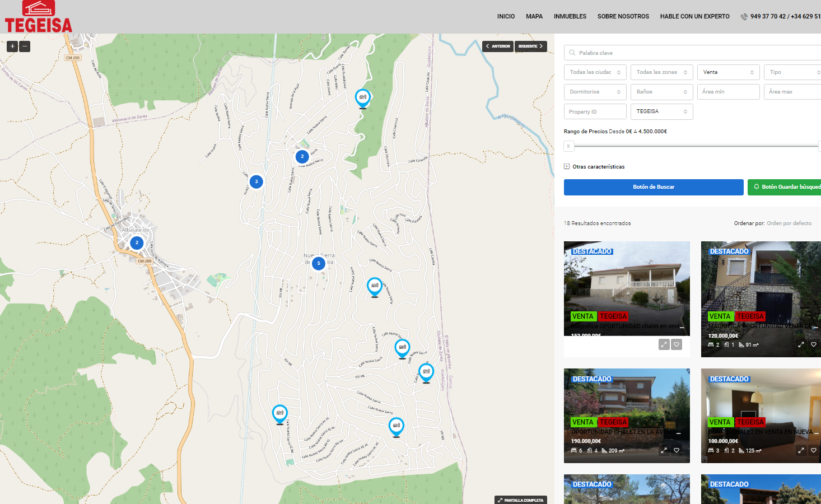The width and height of the screenshot is (821, 504).
Task: Open the Orden por defecto sort dropdown
Action: click(x=789, y=223)
